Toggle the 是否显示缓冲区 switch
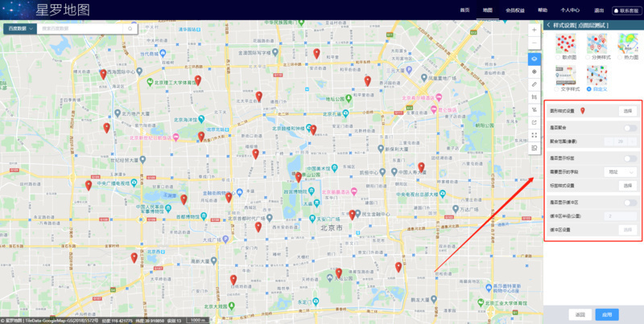Screen dimensions: 644x324 pyautogui.click(x=630, y=202)
